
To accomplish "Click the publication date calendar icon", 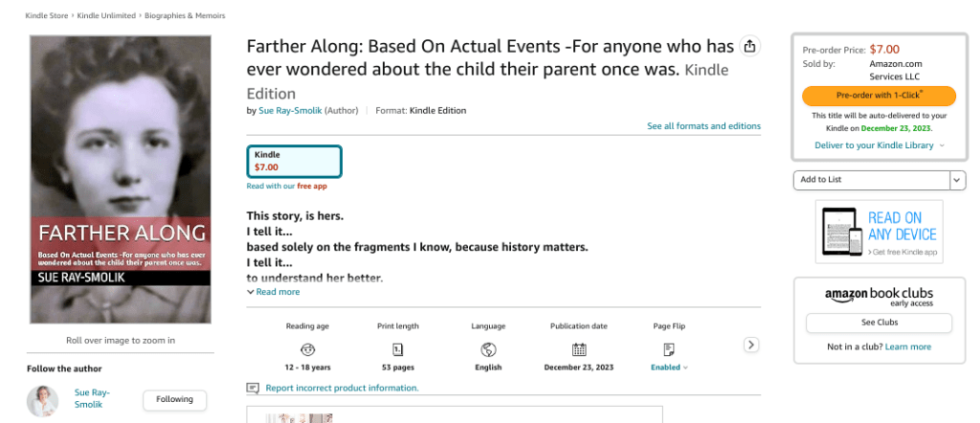I will (x=579, y=349).
